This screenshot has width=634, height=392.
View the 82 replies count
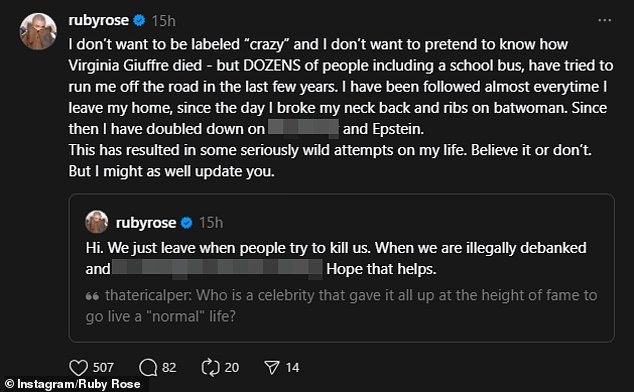pos(169,368)
